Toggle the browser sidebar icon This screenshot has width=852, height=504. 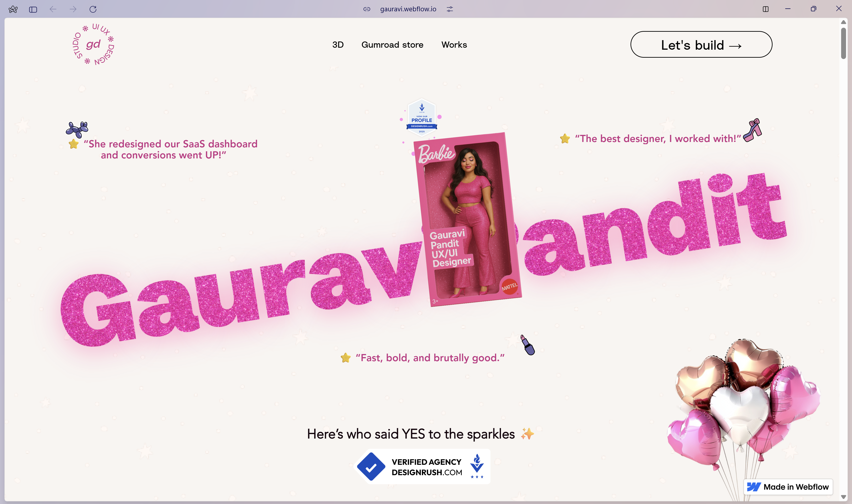point(33,10)
